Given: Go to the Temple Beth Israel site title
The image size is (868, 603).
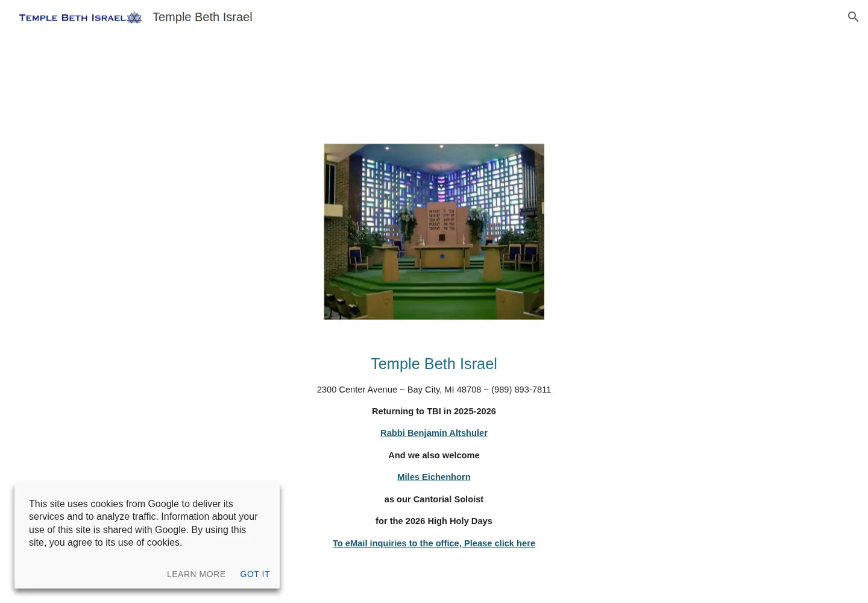Looking at the screenshot, I should point(203,17).
